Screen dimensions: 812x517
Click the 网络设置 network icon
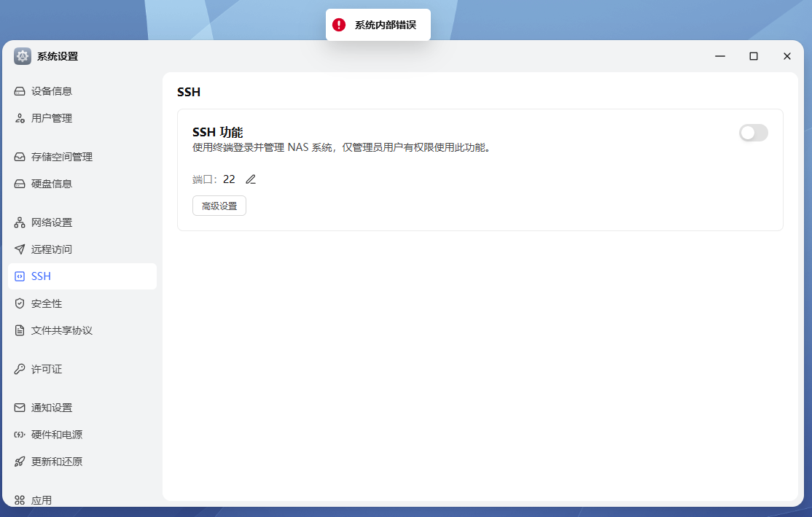(x=20, y=222)
